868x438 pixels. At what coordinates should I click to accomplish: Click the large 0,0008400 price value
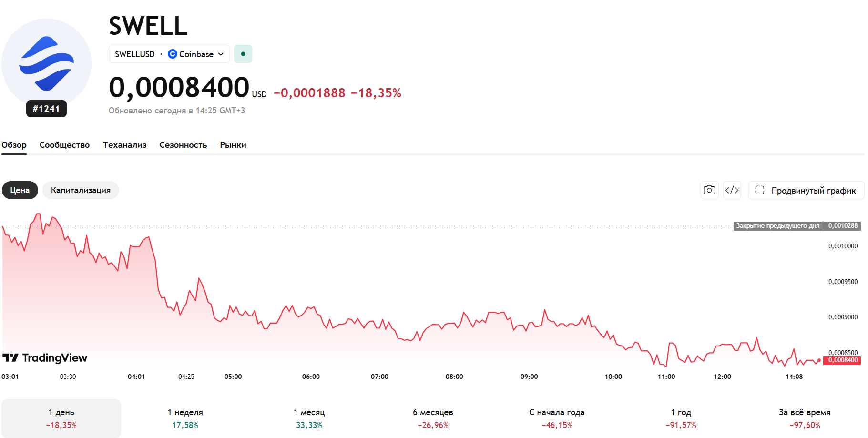tap(179, 87)
